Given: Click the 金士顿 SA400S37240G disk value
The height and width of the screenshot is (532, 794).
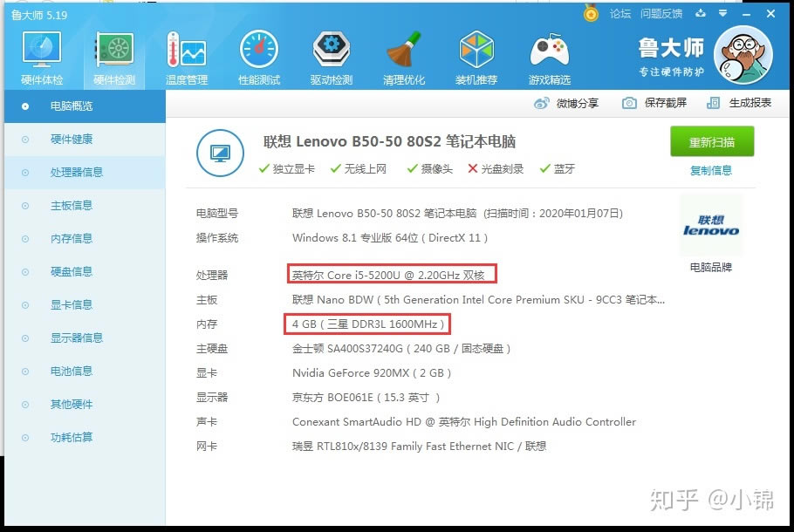Looking at the screenshot, I should point(401,348).
